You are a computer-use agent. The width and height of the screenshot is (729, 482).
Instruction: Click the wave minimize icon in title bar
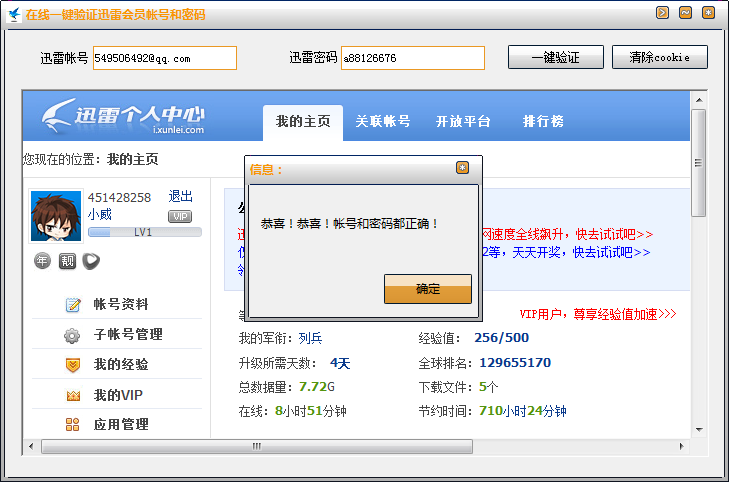coord(685,13)
